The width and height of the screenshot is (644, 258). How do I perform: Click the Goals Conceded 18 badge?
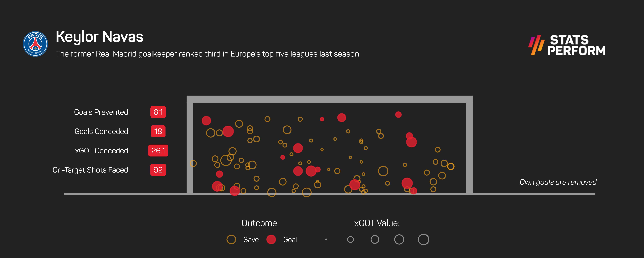pyautogui.click(x=158, y=131)
